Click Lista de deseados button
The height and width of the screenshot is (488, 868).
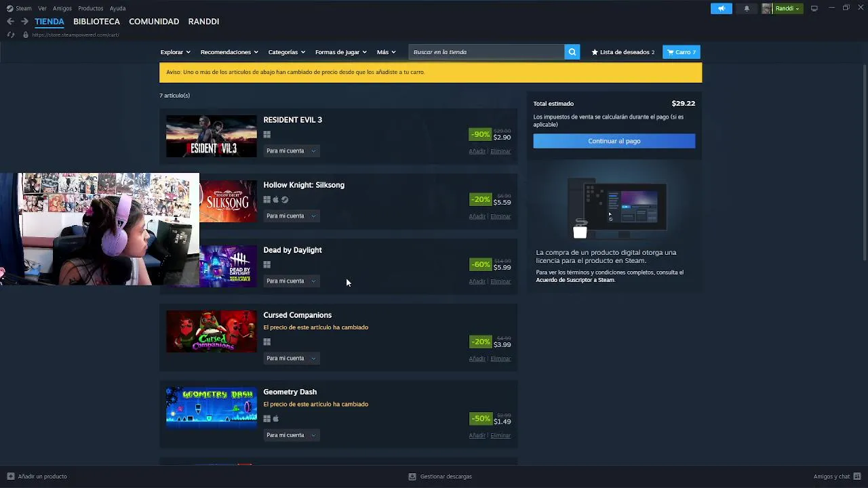623,52
